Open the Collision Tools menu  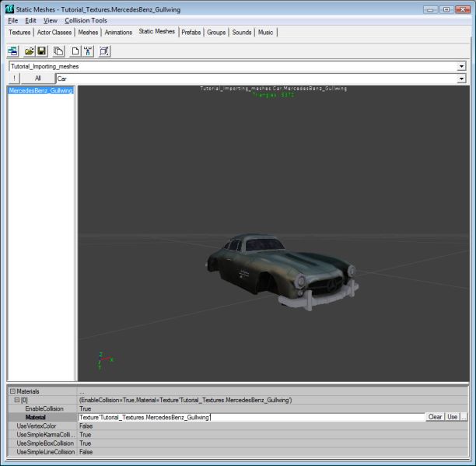point(86,21)
